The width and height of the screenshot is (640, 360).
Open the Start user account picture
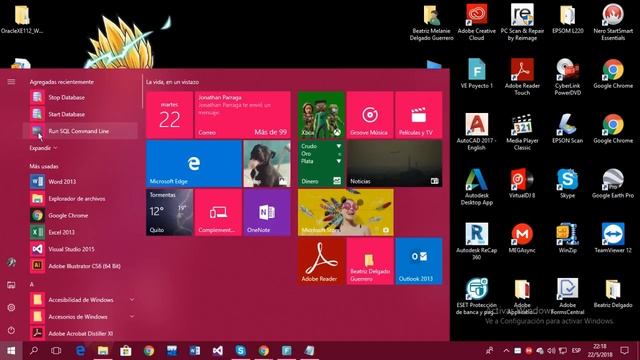[x=11, y=262]
